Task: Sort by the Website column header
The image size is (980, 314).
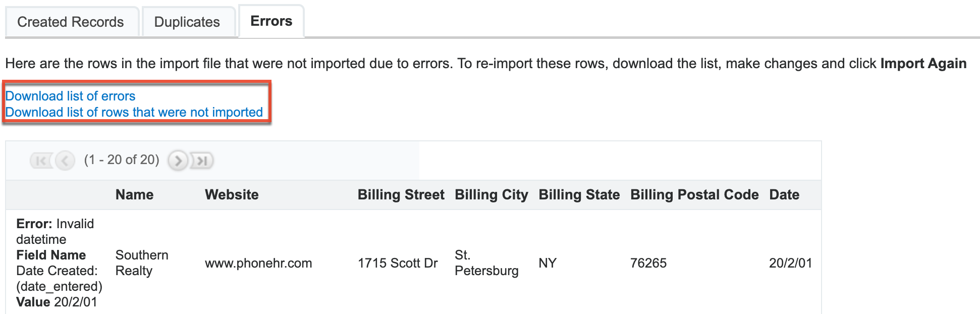Action: click(x=232, y=194)
